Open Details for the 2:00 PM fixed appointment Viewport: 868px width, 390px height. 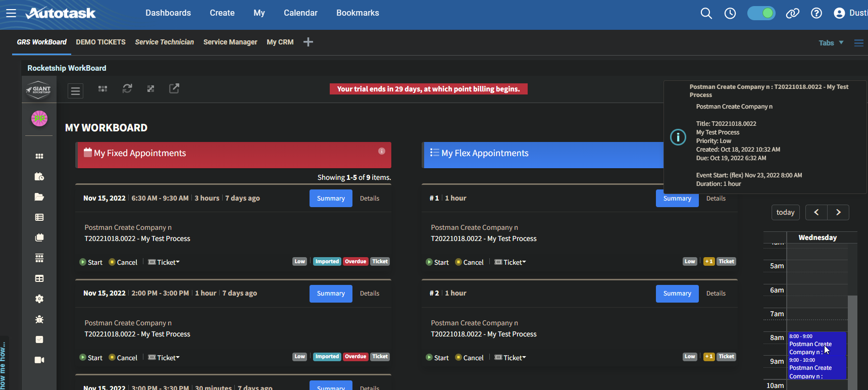(x=370, y=294)
